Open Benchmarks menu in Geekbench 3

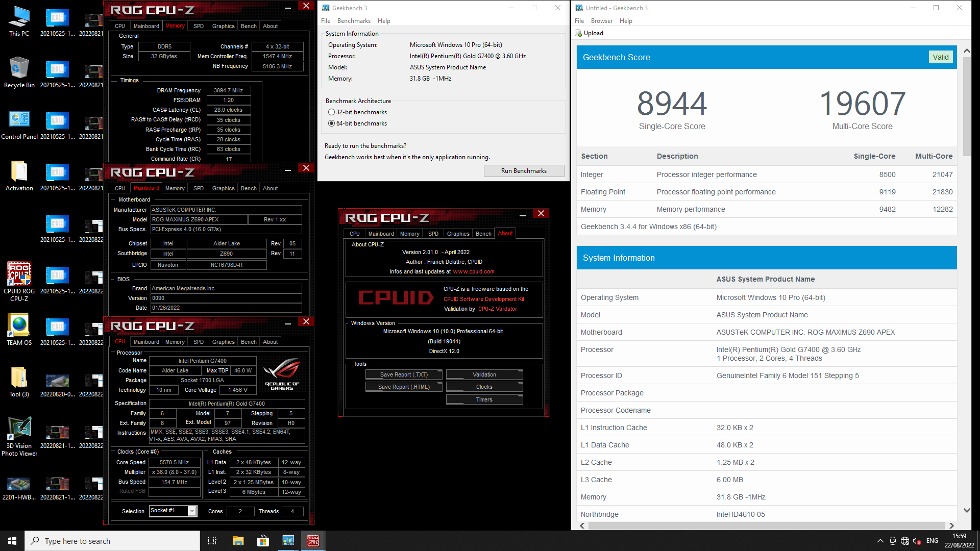(x=354, y=21)
